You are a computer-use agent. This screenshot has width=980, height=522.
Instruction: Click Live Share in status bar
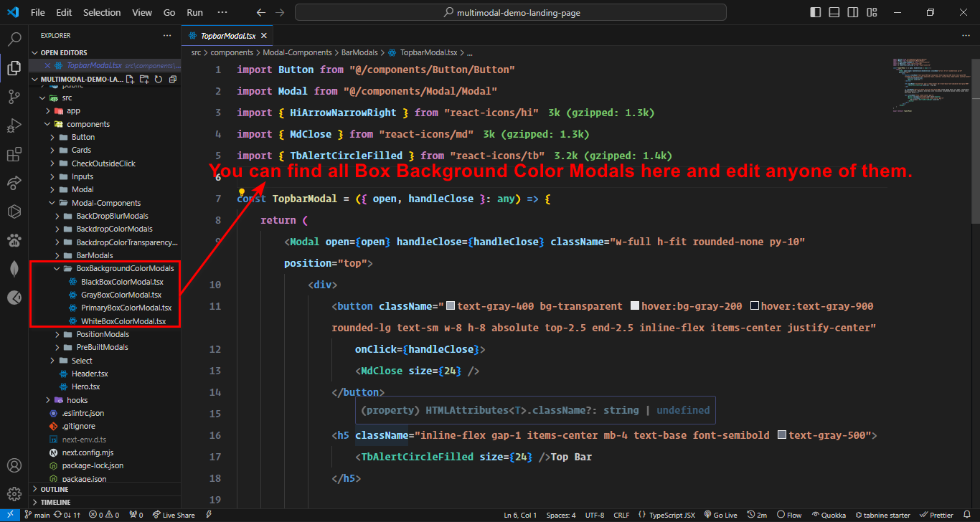click(x=173, y=515)
